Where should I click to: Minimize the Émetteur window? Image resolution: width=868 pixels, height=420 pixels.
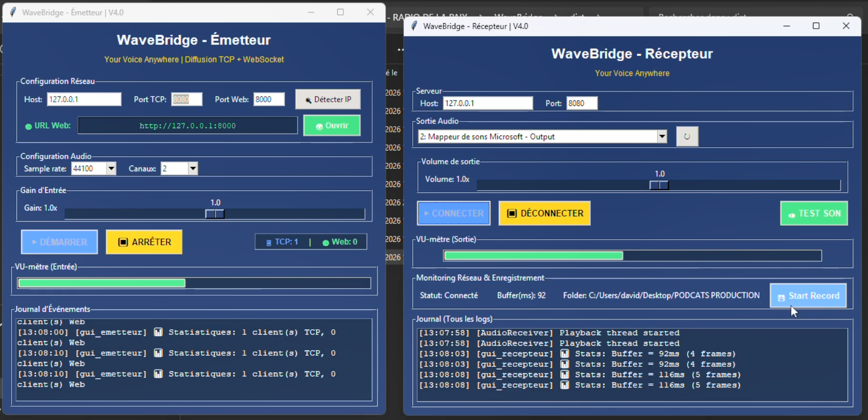coord(311,12)
